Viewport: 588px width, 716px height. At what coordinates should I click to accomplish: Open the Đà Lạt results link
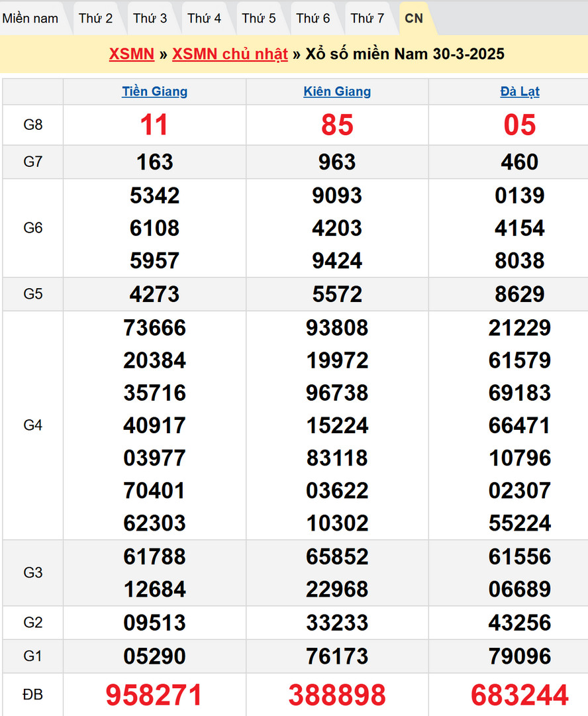pyautogui.click(x=519, y=92)
